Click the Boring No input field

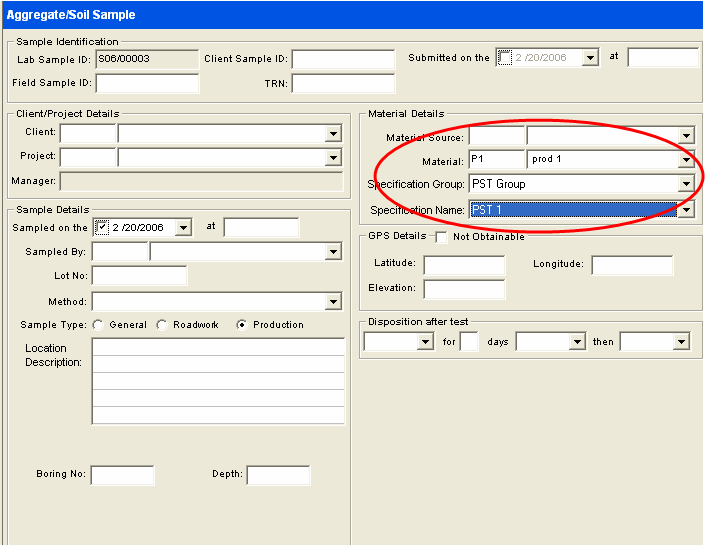coord(122,475)
